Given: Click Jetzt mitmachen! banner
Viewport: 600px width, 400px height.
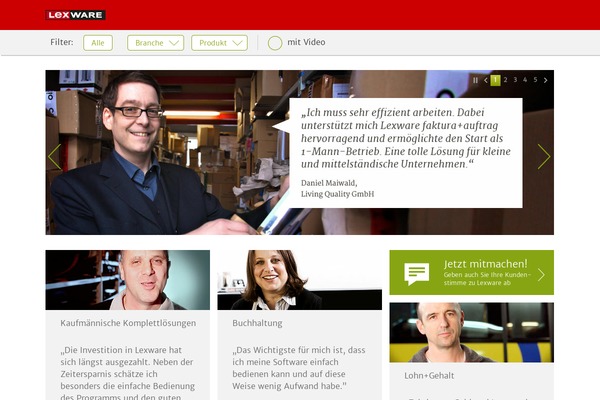Looking at the screenshot, I should tap(471, 273).
